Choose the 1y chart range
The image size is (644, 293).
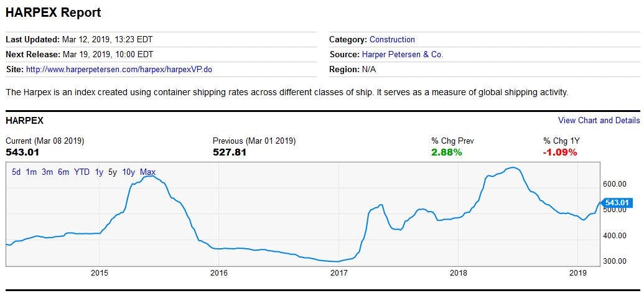click(99, 172)
